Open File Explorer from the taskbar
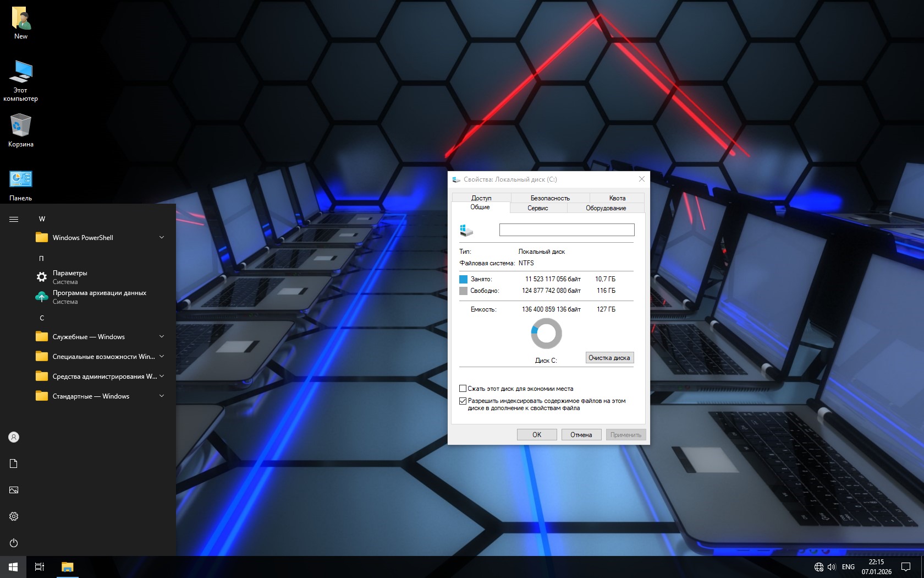This screenshot has width=924, height=578. [x=67, y=567]
